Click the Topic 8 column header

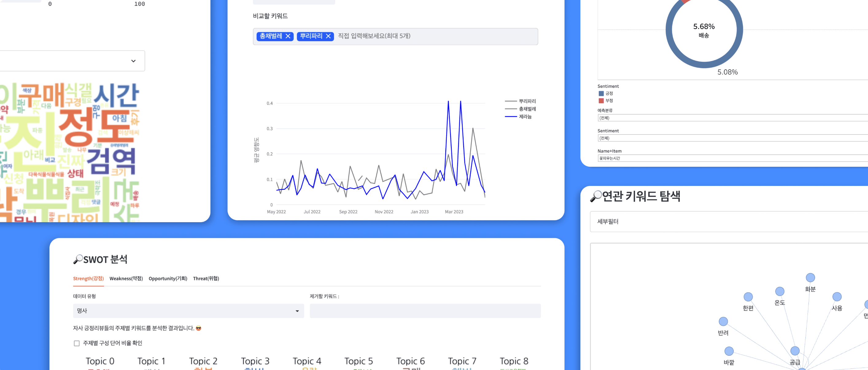click(x=514, y=361)
